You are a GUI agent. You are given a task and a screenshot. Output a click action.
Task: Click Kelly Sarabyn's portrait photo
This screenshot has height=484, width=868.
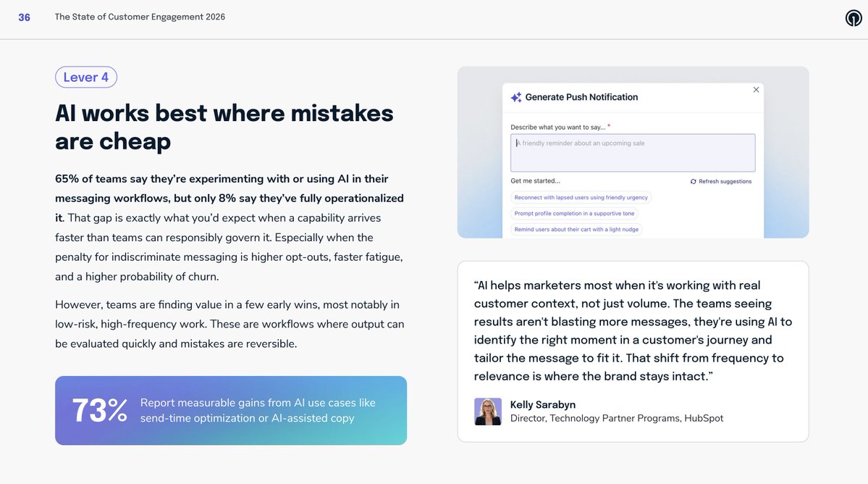tap(488, 412)
